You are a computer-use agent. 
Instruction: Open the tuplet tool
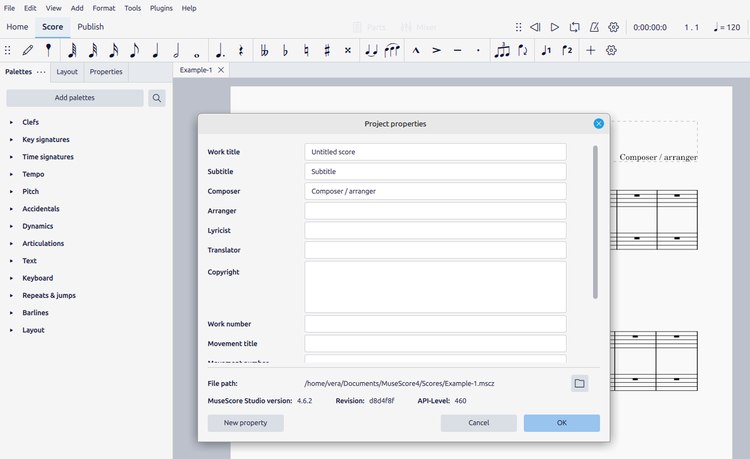[x=502, y=50]
